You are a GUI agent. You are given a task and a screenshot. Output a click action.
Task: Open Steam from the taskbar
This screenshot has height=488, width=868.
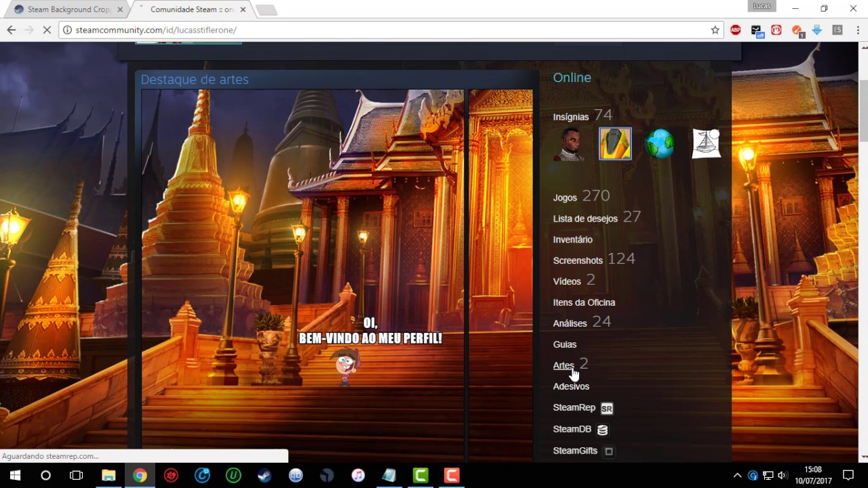pyautogui.click(x=264, y=475)
